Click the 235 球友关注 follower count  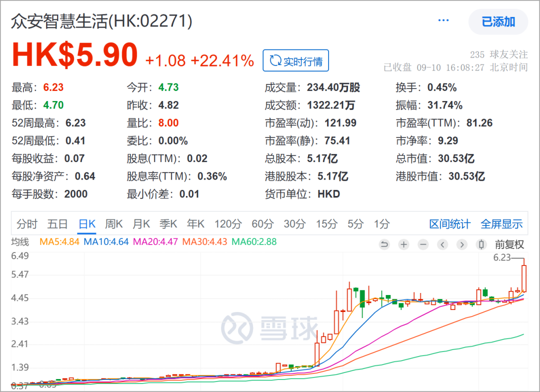pyautogui.click(x=498, y=54)
